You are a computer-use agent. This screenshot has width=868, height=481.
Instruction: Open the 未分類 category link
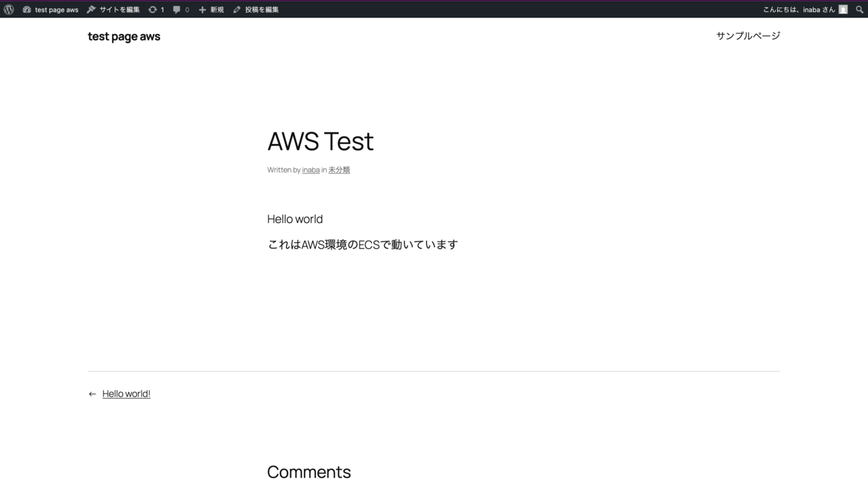click(x=339, y=170)
